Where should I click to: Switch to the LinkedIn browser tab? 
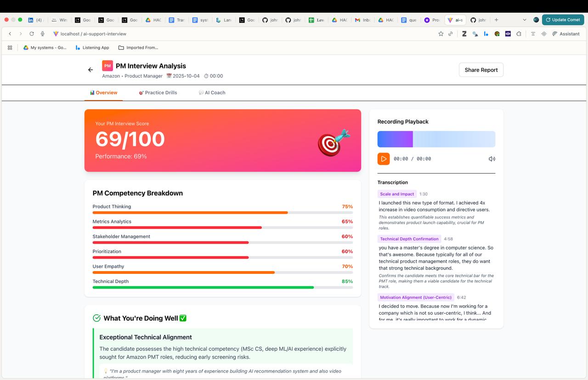(x=36, y=20)
